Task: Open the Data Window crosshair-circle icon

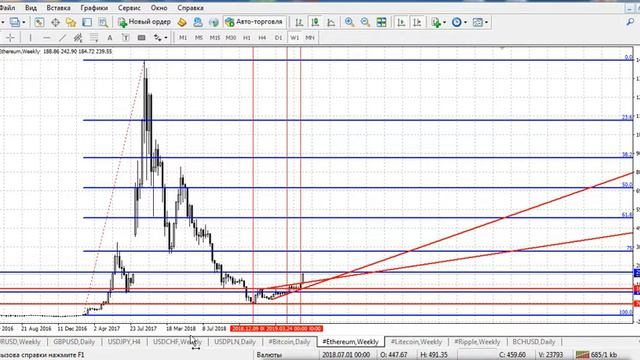Action: pyautogui.click(x=55, y=22)
